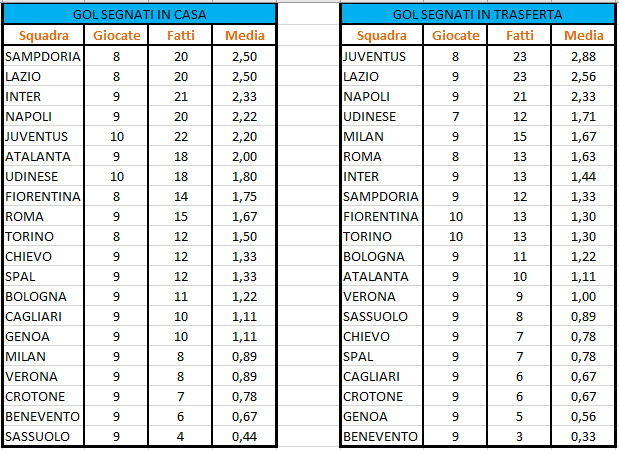Select the GOL SEGNATI IN CASA header cell

(139, 15)
